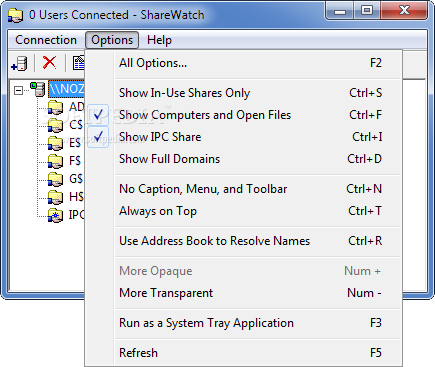Select the \\NOZ server label in the tree
Image resolution: width=435 pixels, height=367 pixels.
(x=66, y=89)
